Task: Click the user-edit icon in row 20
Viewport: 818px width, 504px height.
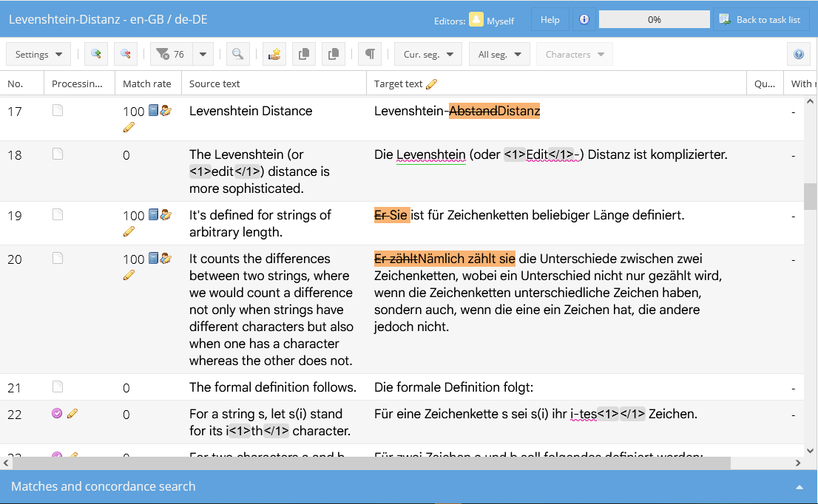Action: (x=166, y=259)
